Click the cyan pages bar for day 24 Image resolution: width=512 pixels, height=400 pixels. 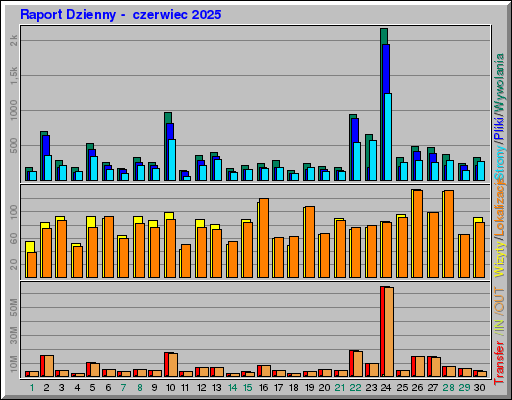pos(388,137)
